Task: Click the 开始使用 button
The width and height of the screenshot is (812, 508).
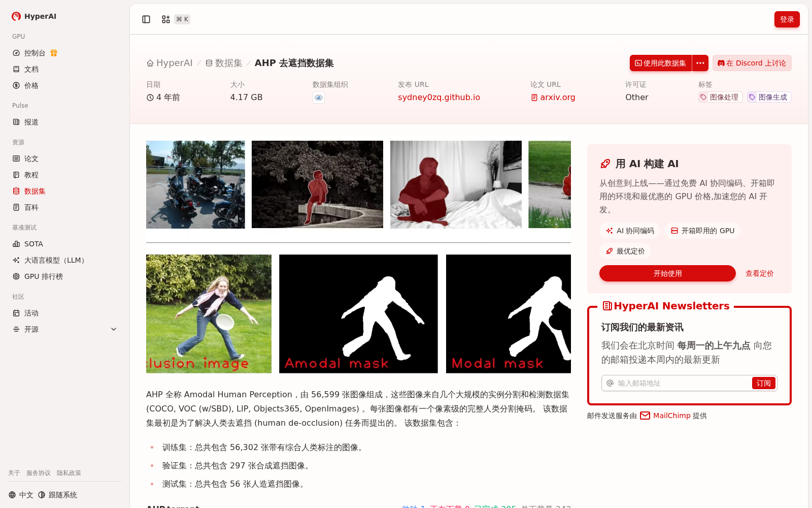Action: click(667, 273)
